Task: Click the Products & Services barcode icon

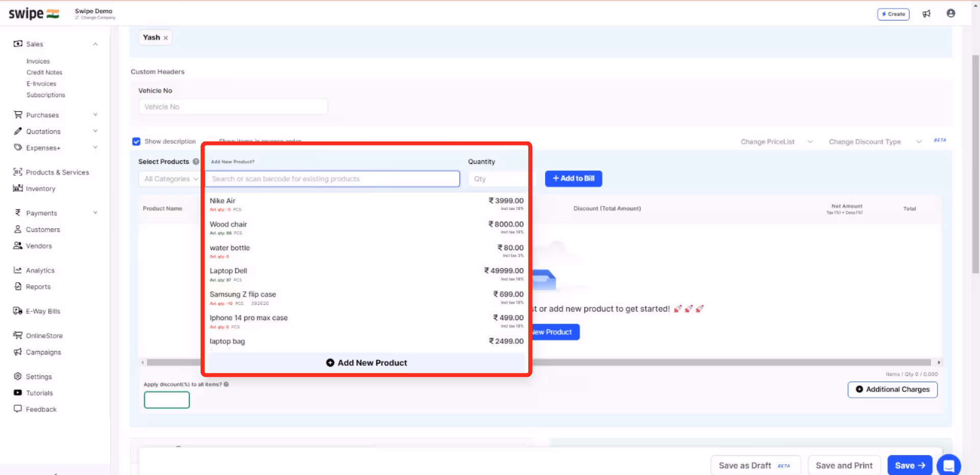Action: pyautogui.click(x=18, y=172)
